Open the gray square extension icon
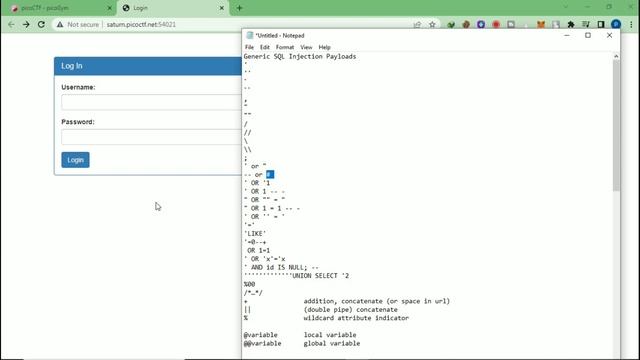This screenshot has width=640, height=360. point(511,25)
